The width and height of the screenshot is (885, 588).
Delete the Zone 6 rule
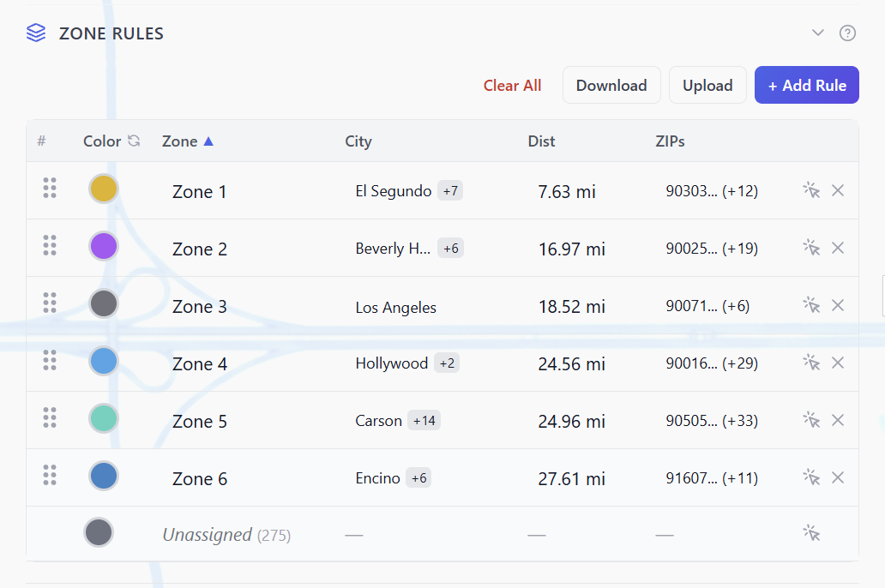[838, 477]
